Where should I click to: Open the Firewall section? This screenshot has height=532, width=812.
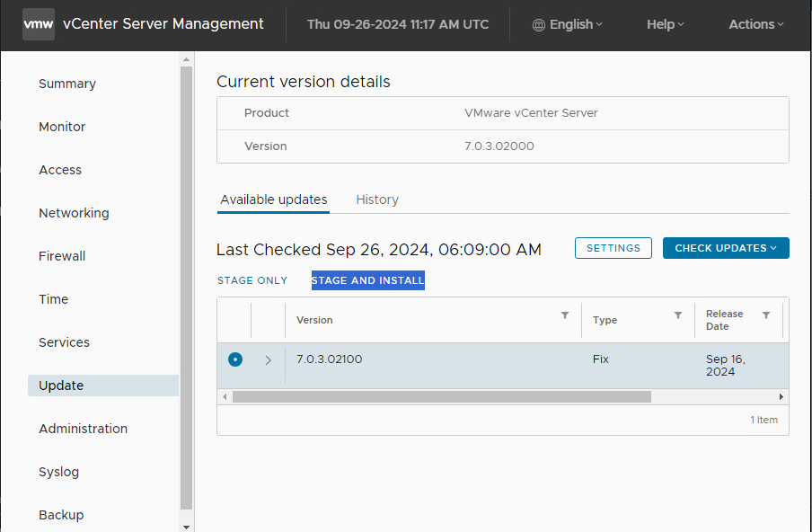coord(62,256)
